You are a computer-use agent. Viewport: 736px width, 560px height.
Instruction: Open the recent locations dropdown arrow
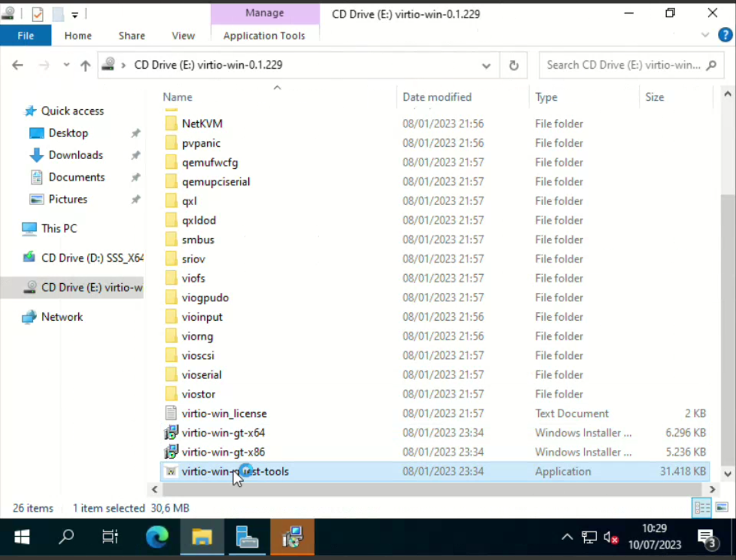66,65
